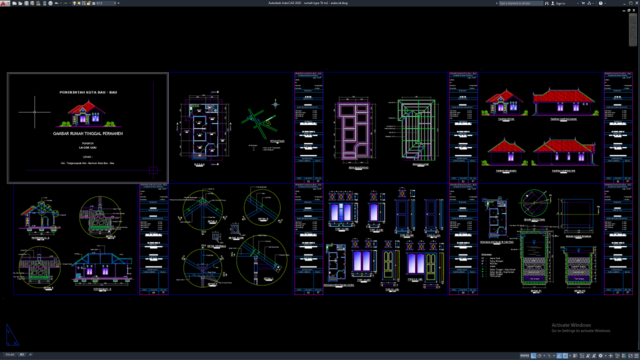Open the customize quick access toolbar dropdown arrow

[118, 3]
